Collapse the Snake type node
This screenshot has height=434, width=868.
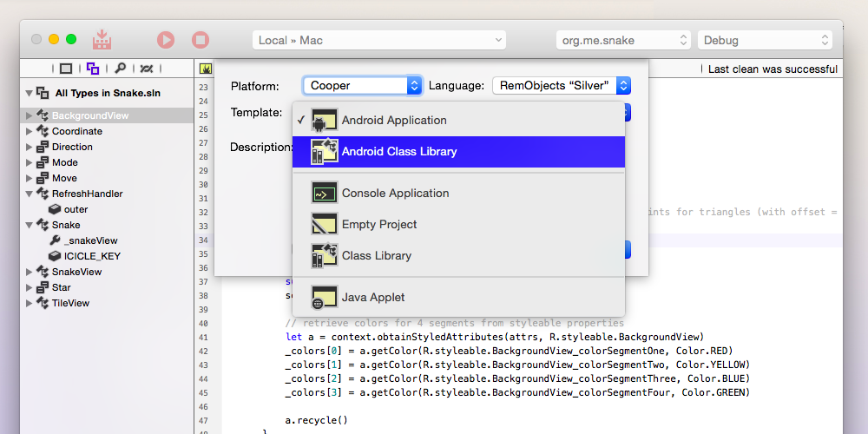[x=30, y=225]
